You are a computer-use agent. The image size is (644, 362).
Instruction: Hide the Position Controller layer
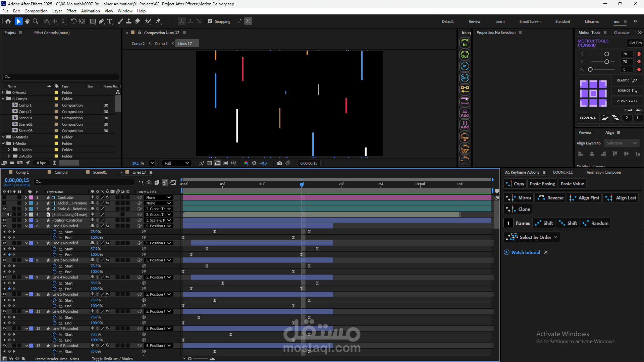4,220
